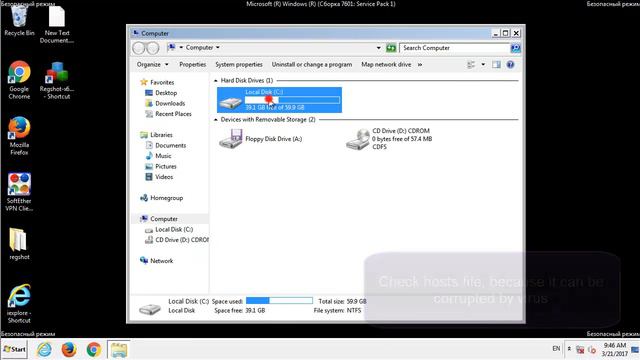Click the network tray icon
640x360 pixels.
pyautogui.click(x=580, y=349)
